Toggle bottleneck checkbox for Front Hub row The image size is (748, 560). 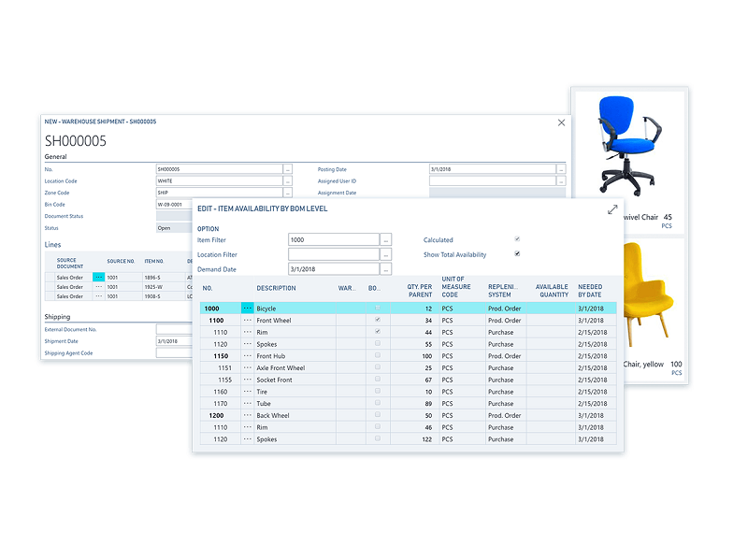[x=378, y=355]
